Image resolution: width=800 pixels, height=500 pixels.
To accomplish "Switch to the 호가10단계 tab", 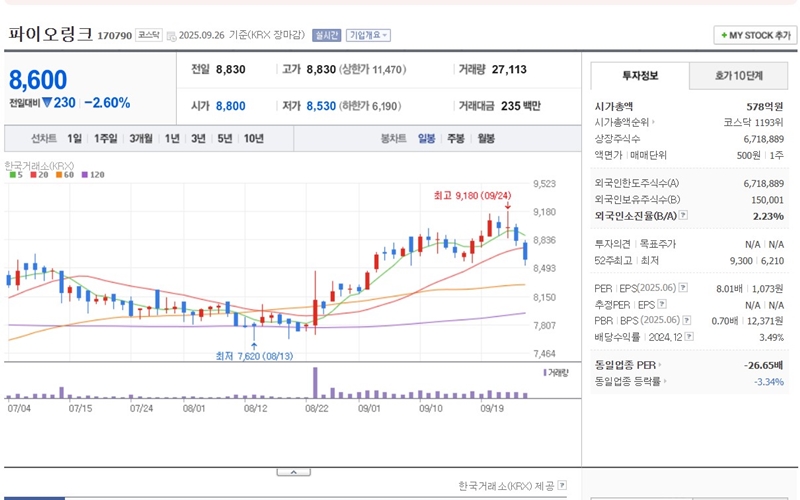I will tap(738, 76).
